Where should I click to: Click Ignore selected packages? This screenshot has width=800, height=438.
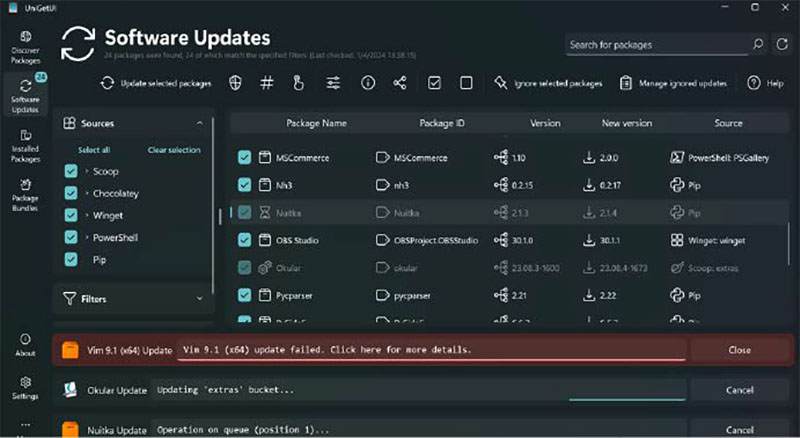coord(548,83)
